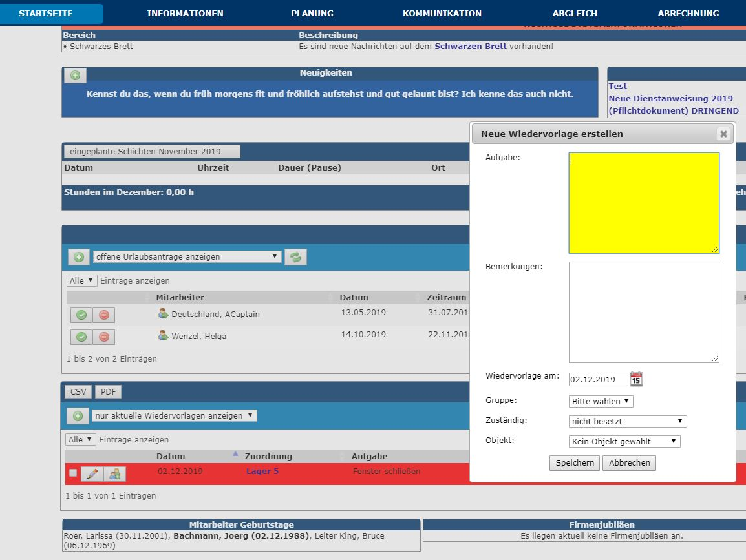Image resolution: width=746 pixels, height=560 pixels.
Task: Reject vacation request of Wenzel, Helga
Action: tap(103, 337)
